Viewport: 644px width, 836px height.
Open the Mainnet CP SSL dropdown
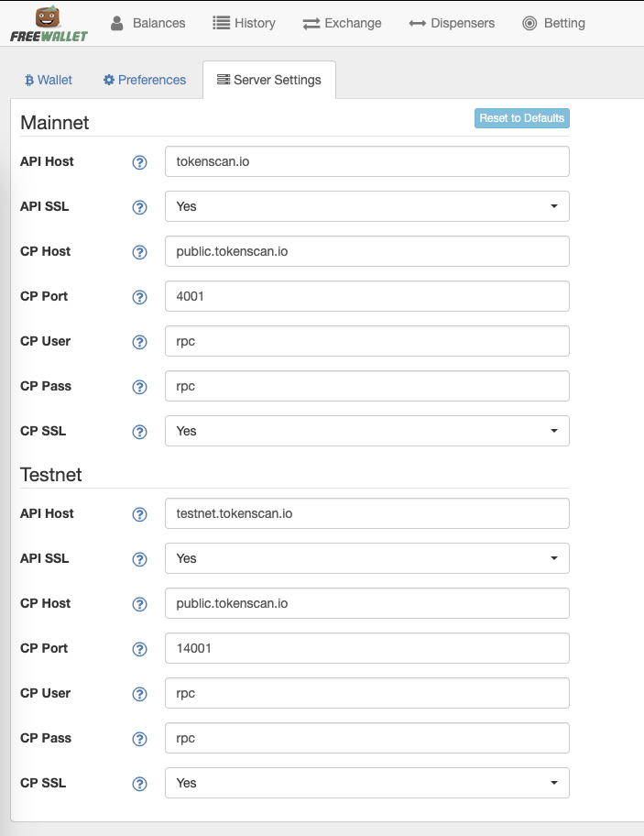(x=367, y=431)
